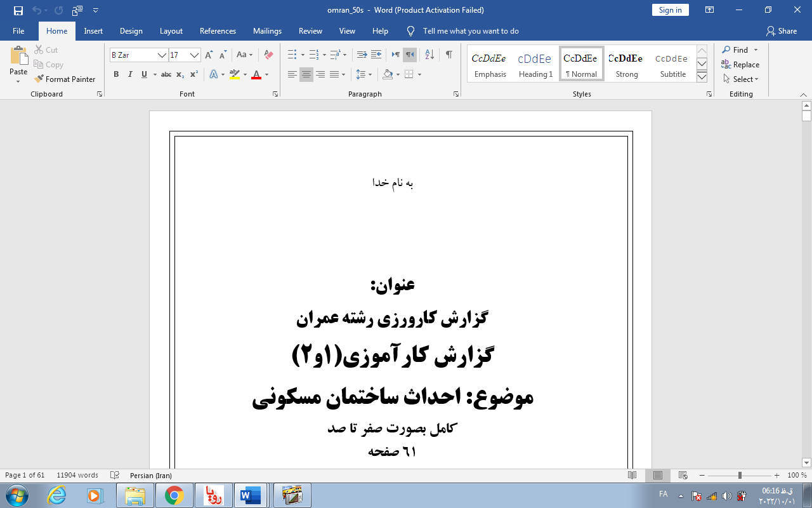Apply Justify paragraph alignment
The image size is (812, 508).
coord(334,75)
